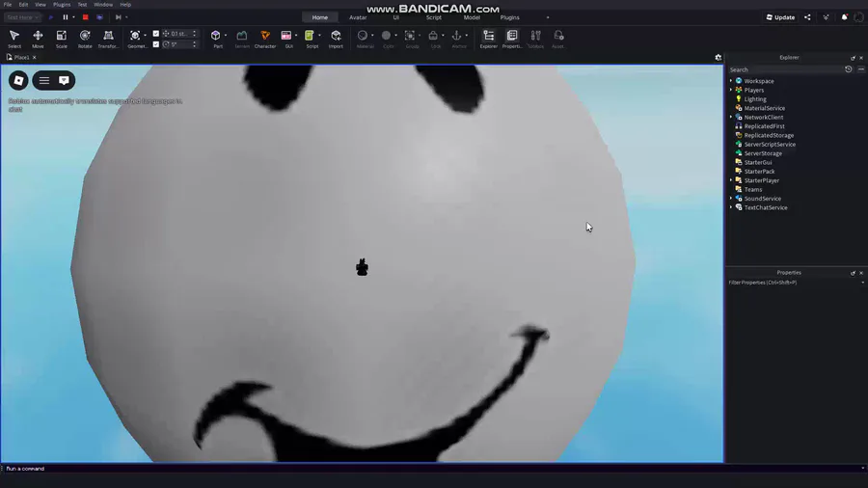This screenshot has width=868, height=488.
Task: Switch client/server view icon
Action: coord(99,17)
